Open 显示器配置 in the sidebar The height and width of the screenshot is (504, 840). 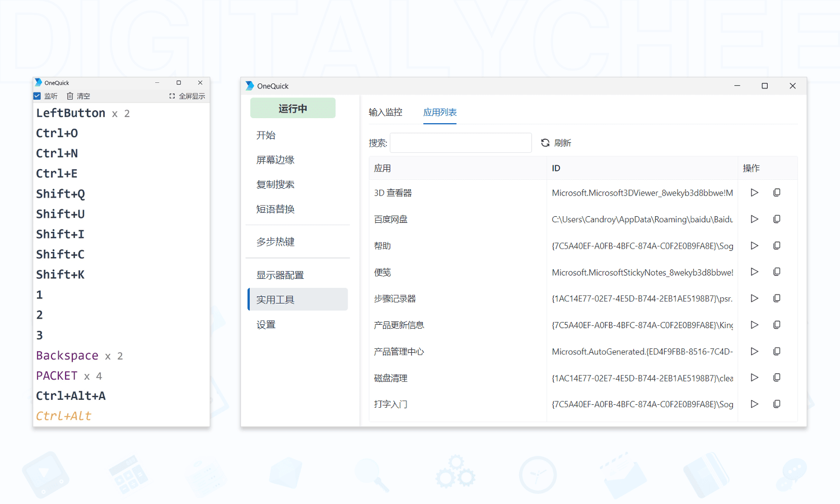pyautogui.click(x=280, y=275)
